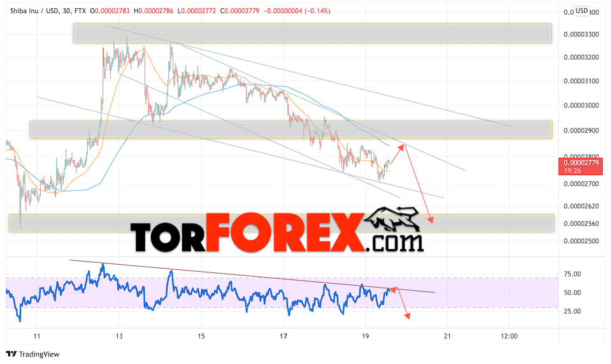Click the open value O0.00002783

pyautogui.click(x=110, y=11)
